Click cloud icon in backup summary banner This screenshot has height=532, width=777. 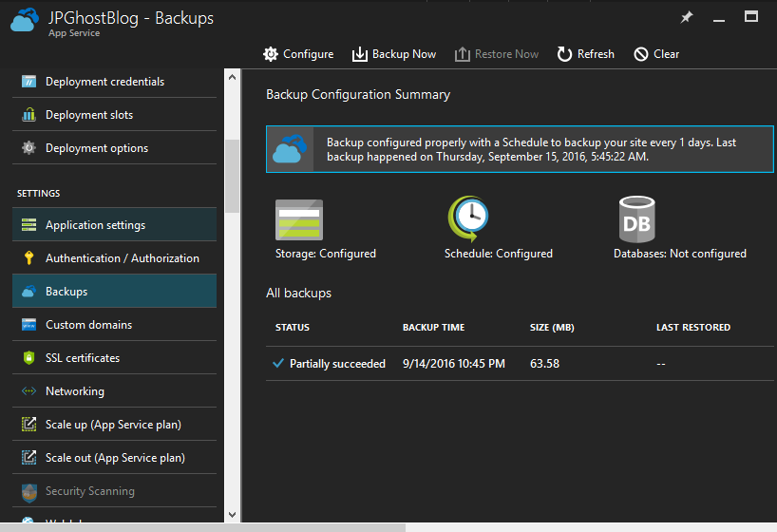[x=290, y=149]
